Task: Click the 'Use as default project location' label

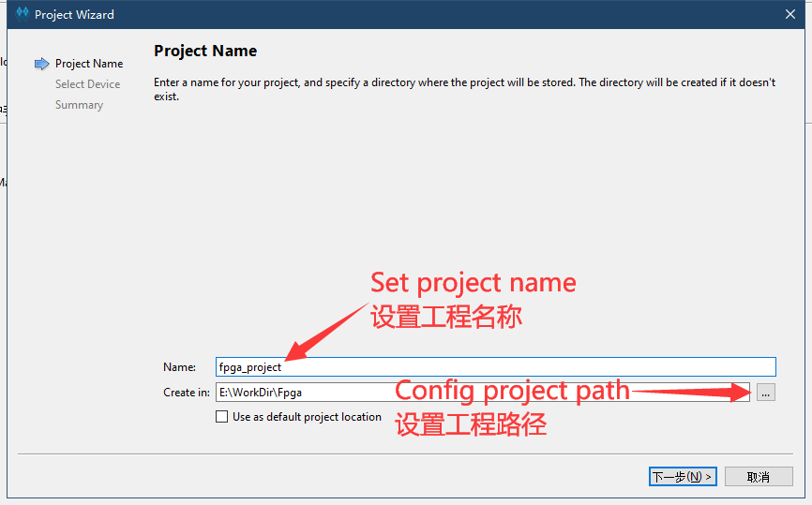Action: pyautogui.click(x=307, y=417)
